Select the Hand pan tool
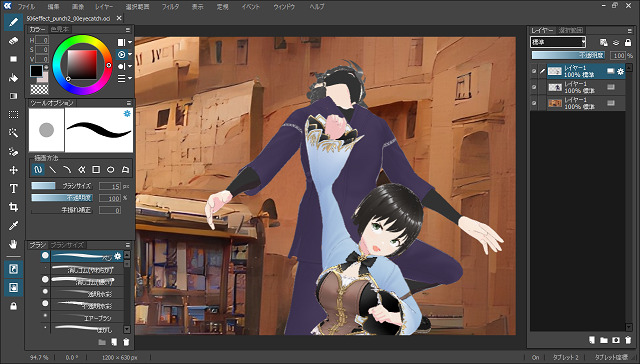Image resolution: width=640 pixels, height=364 pixels. (13, 244)
